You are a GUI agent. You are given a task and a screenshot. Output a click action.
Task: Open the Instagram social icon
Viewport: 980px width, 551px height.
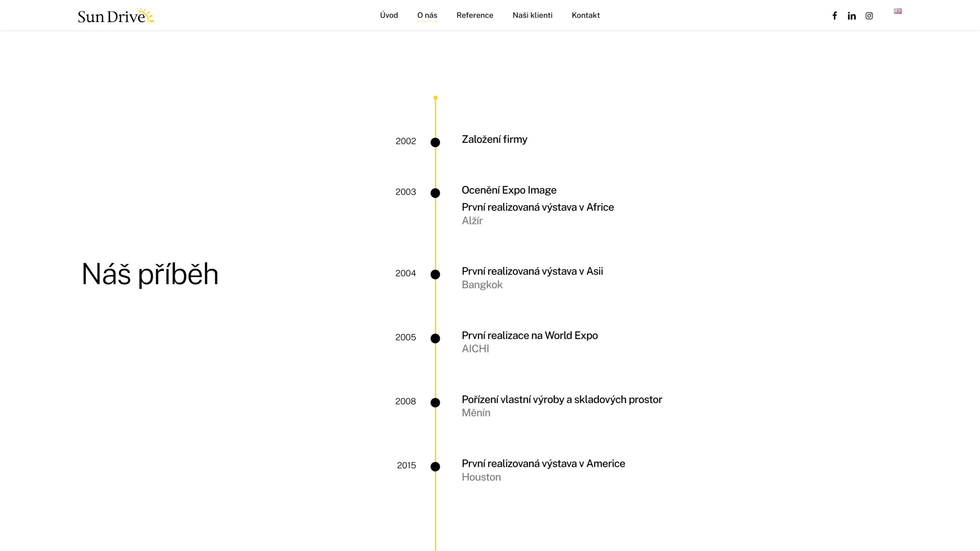(869, 16)
